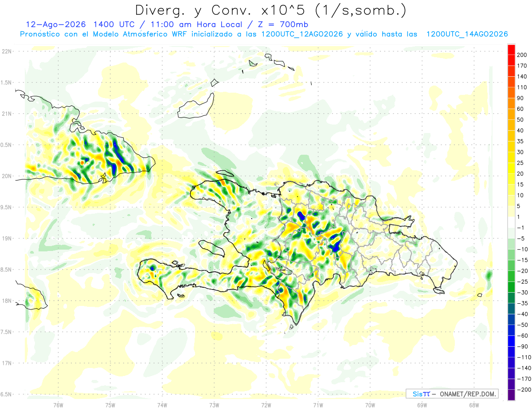Click the '69W' longitude label
Screen dimensions: 532x411
[x=422, y=405]
